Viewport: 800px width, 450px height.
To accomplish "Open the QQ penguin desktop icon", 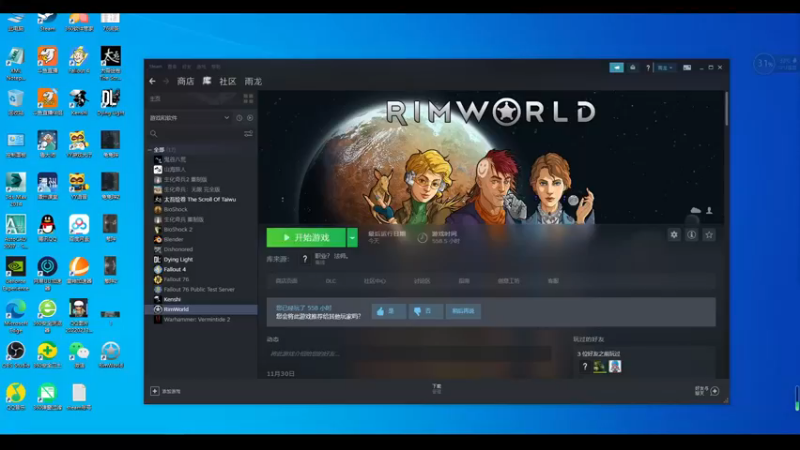I will pyautogui.click(x=47, y=228).
